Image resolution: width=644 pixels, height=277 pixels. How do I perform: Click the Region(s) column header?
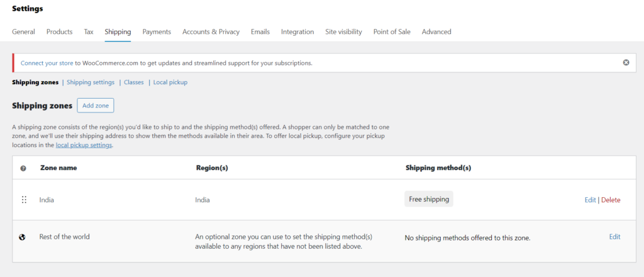212,168
